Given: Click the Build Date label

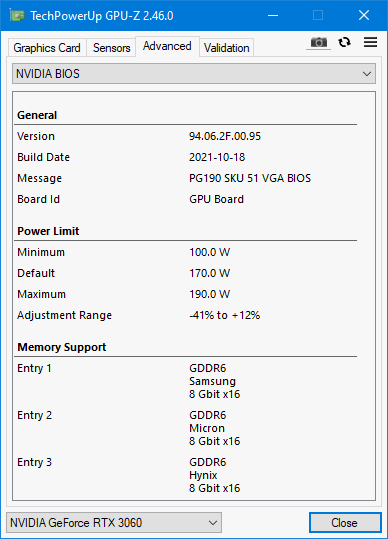Looking at the screenshot, I should tap(43, 157).
